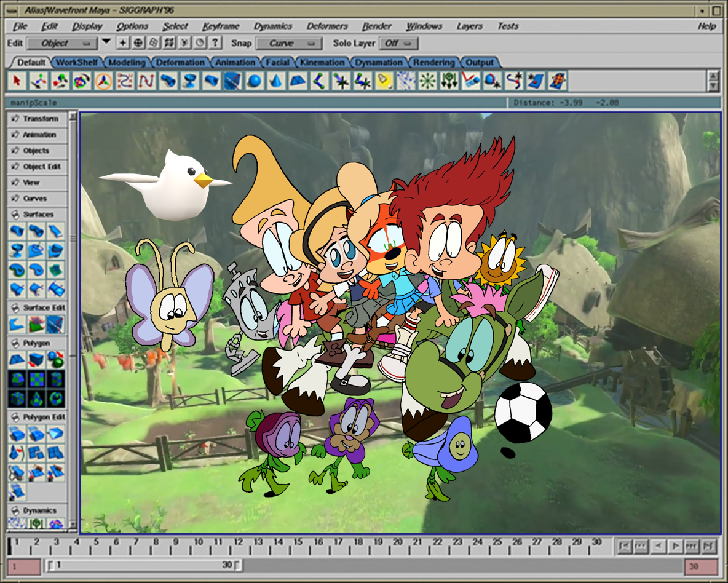Select the yellow tag icon on the shelf
The height and width of the screenshot is (583, 728).
(x=384, y=81)
